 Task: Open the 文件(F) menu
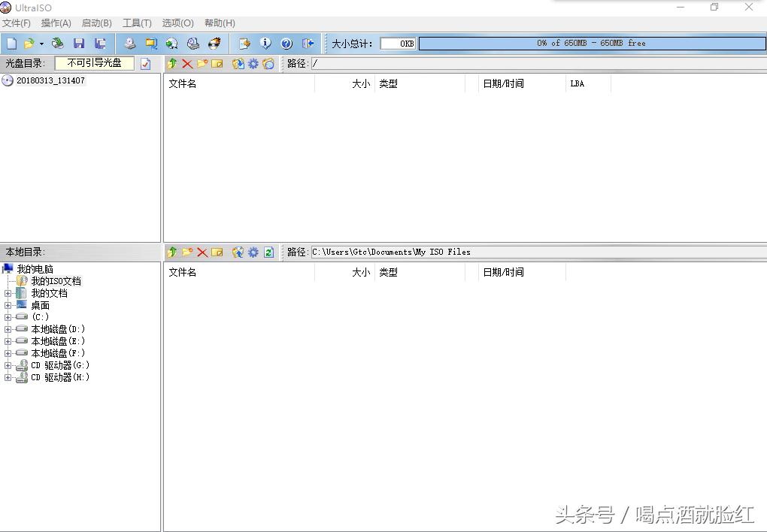pyautogui.click(x=17, y=23)
